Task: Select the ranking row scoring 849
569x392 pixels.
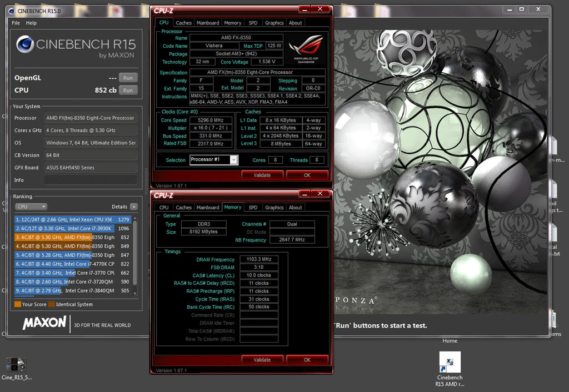Action: 73,246
